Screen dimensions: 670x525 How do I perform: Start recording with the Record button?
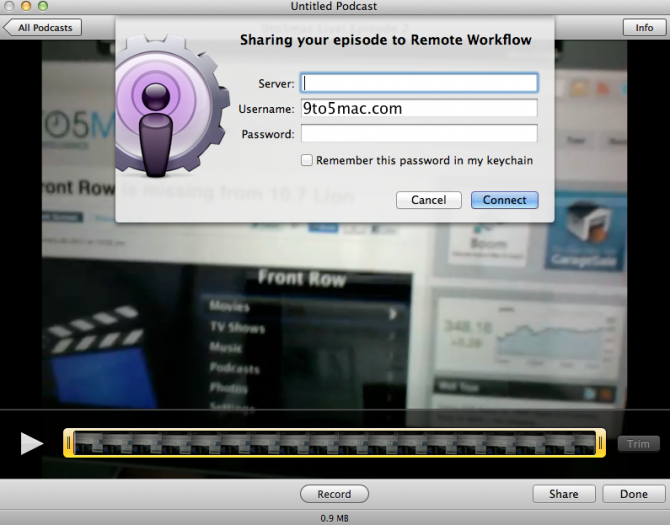334,494
